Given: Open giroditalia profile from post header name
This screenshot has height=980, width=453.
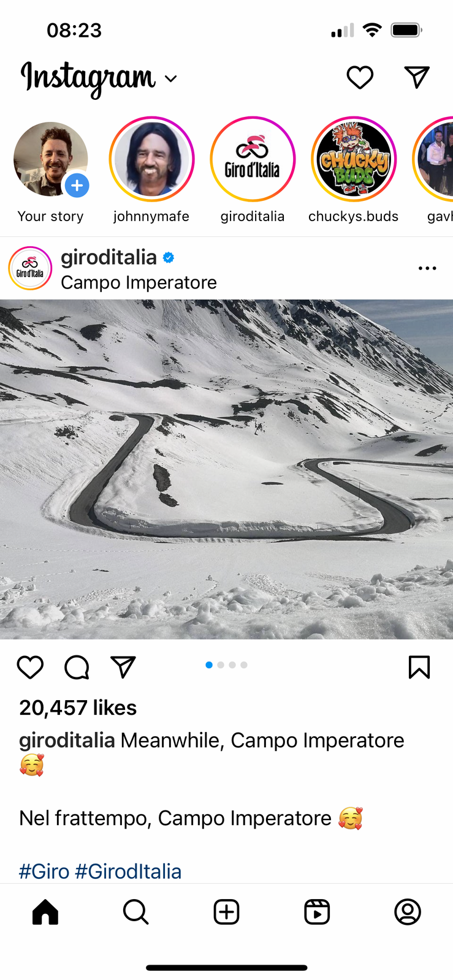Looking at the screenshot, I should pyautogui.click(x=108, y=257).
